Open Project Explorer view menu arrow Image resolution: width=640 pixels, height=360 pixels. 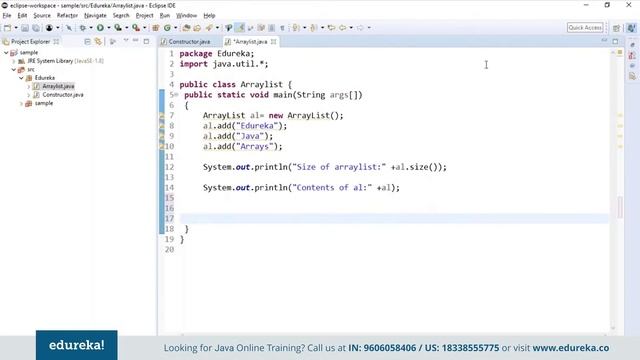coord(126,41)
